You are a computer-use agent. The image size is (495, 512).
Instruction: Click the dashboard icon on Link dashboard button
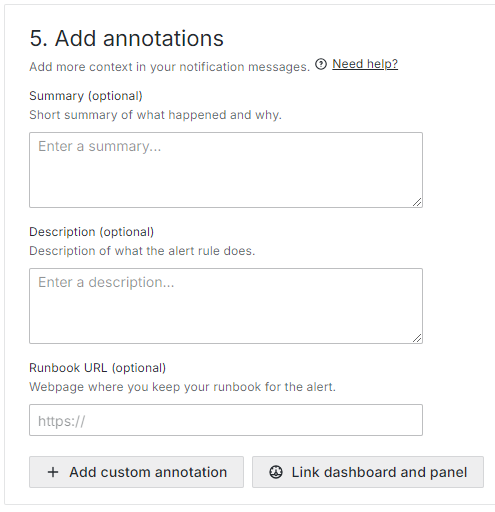pos(276,472)
